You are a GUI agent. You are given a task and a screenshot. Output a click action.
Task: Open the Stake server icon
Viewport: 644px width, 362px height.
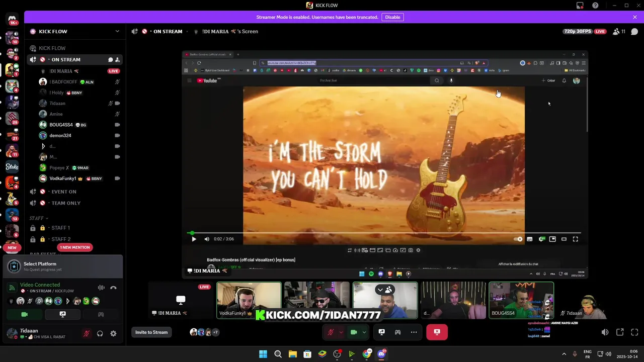pyautogui.click(x=12, y=167)
